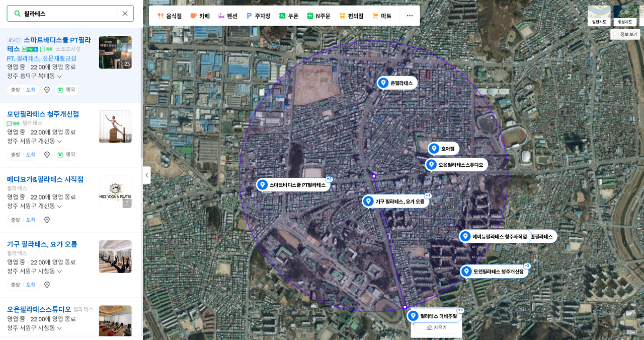The height and width of the screenshot is (340, 644).
Task: Clear the 필라테스 search query
Action: coord(125,14)
